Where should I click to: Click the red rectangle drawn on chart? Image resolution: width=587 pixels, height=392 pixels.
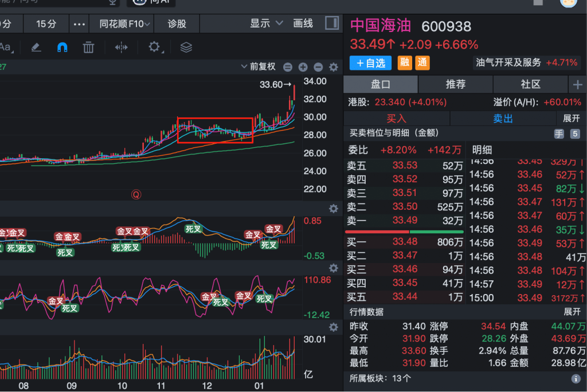coord(215,119)
